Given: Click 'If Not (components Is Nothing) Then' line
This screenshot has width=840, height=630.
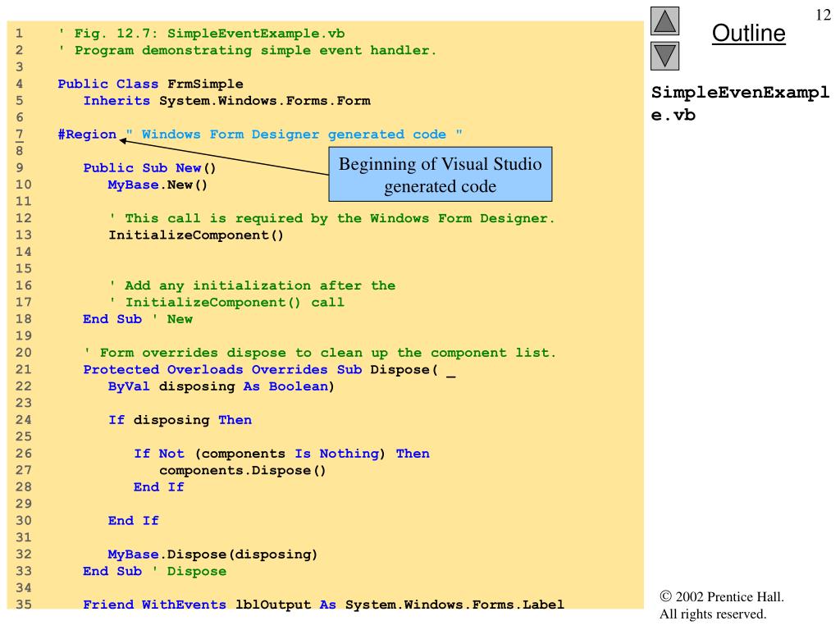Looking at the screenshot, I should (282, 454).
